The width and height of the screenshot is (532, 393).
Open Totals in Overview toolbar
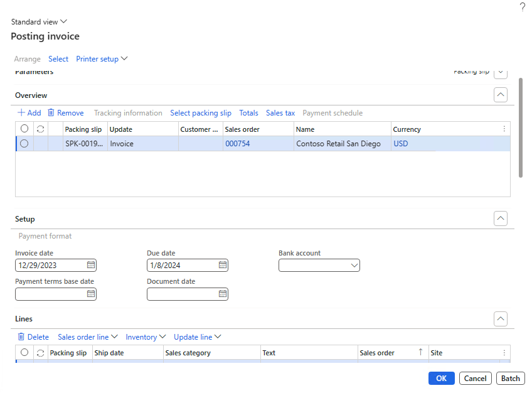pos(248,113)
